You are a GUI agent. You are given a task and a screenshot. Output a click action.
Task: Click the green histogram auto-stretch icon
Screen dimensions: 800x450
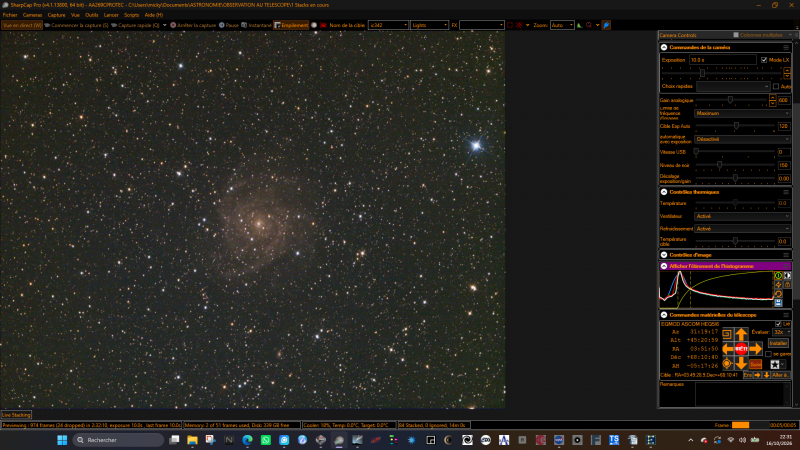(x=778, y=276)
